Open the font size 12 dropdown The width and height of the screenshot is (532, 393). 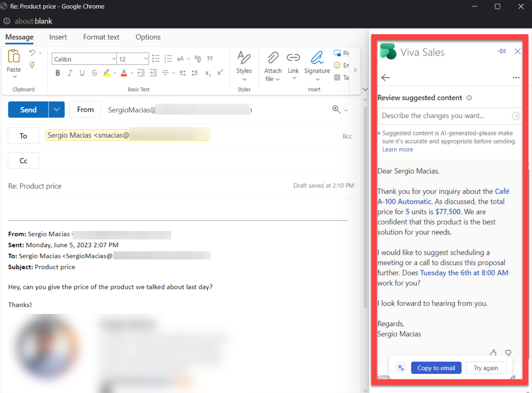[x=145, y=59]
